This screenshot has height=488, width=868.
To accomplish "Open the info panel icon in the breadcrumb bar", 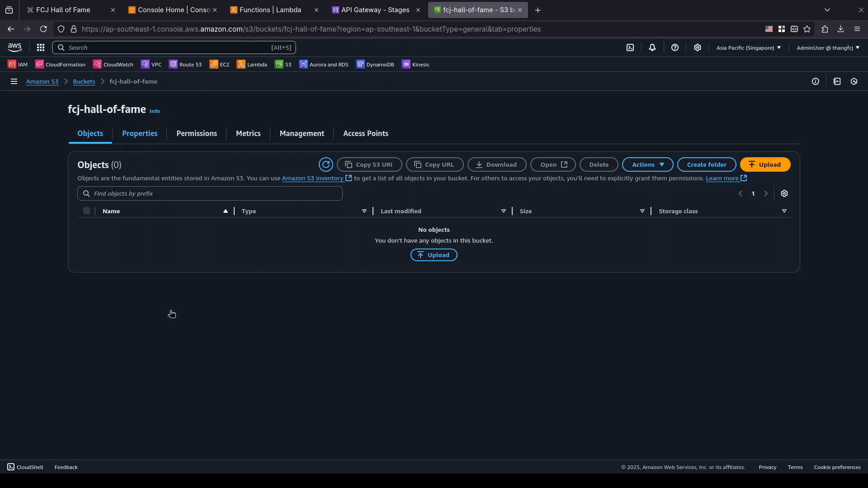I will [816, 81].
